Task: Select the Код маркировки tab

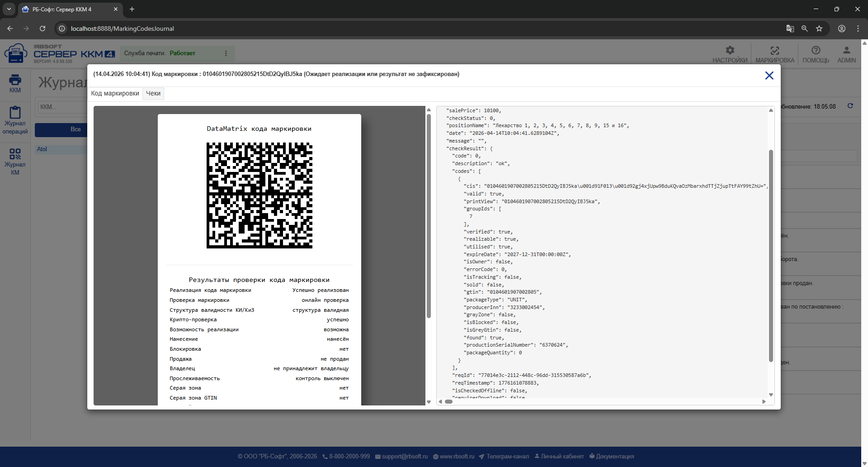Action: 115,93
